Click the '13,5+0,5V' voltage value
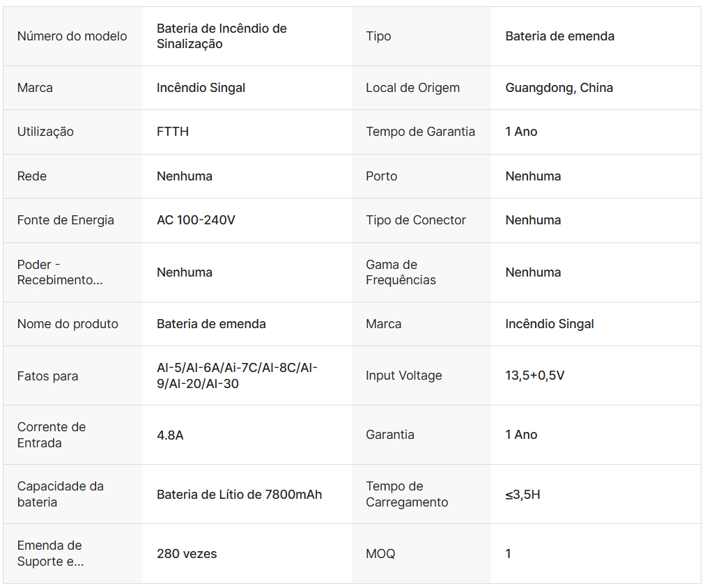Screen dimensions: 705x588 (x=534, y=376)
